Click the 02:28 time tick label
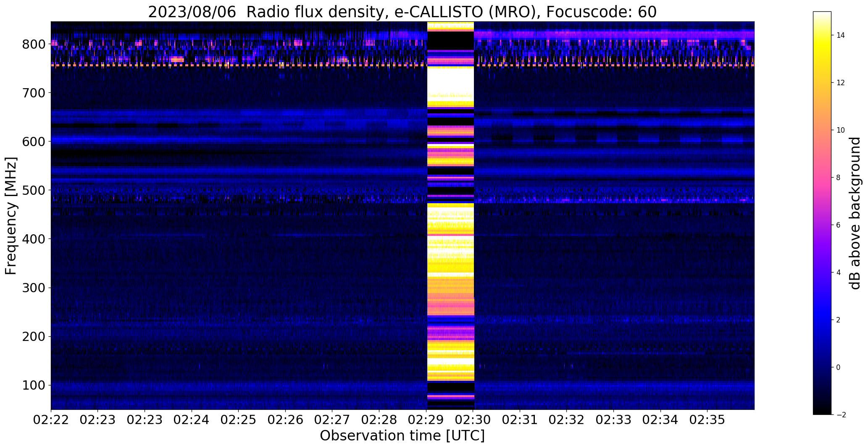The width and height of the screenshot is (868, 448). pyautogui.click(x=379, y=420)
